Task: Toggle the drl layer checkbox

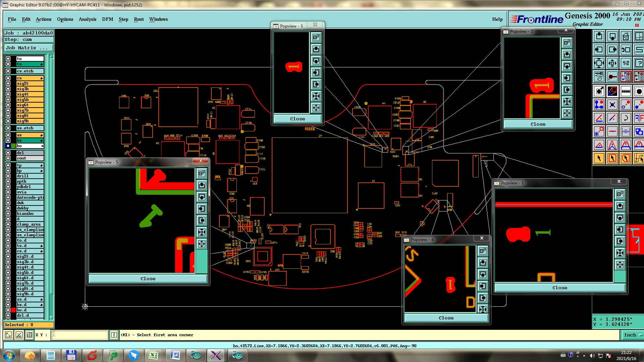Action: pyautogui.click(x=8, y=153)
